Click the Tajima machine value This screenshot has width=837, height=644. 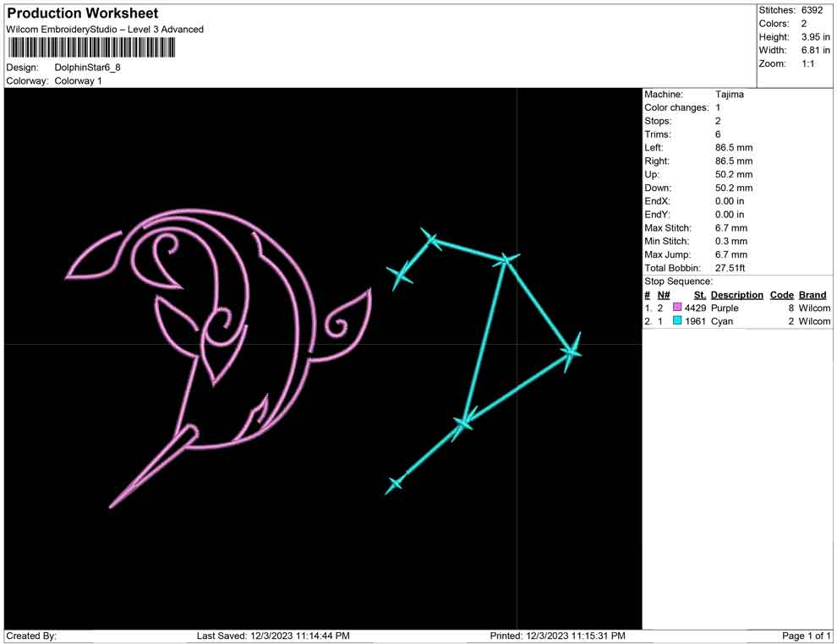(x=729, y=95)
